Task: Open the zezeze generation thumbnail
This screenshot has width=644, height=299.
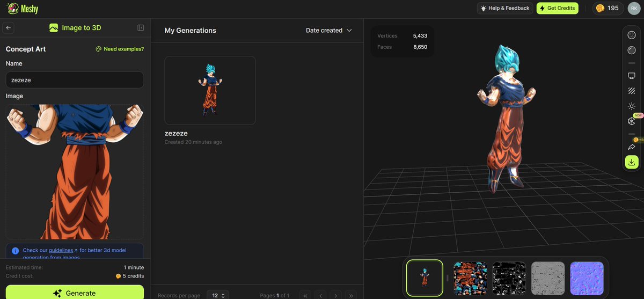Action: click(x=210, y=90)
